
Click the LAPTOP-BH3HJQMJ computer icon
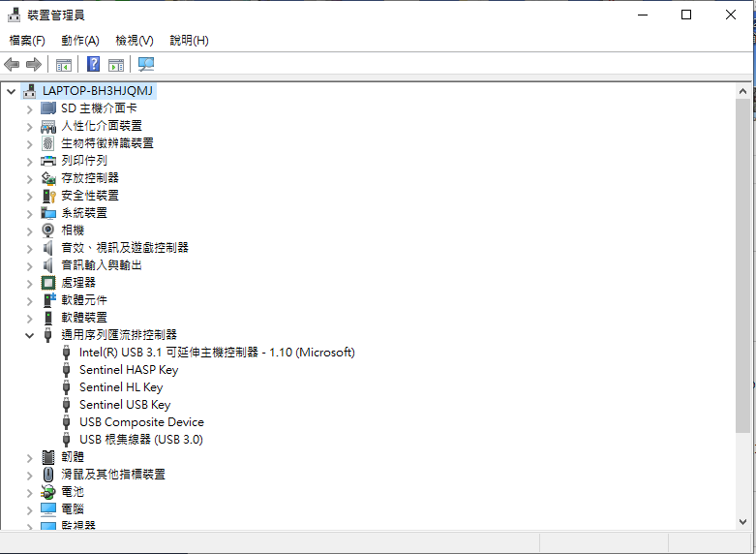click(29, 91)
